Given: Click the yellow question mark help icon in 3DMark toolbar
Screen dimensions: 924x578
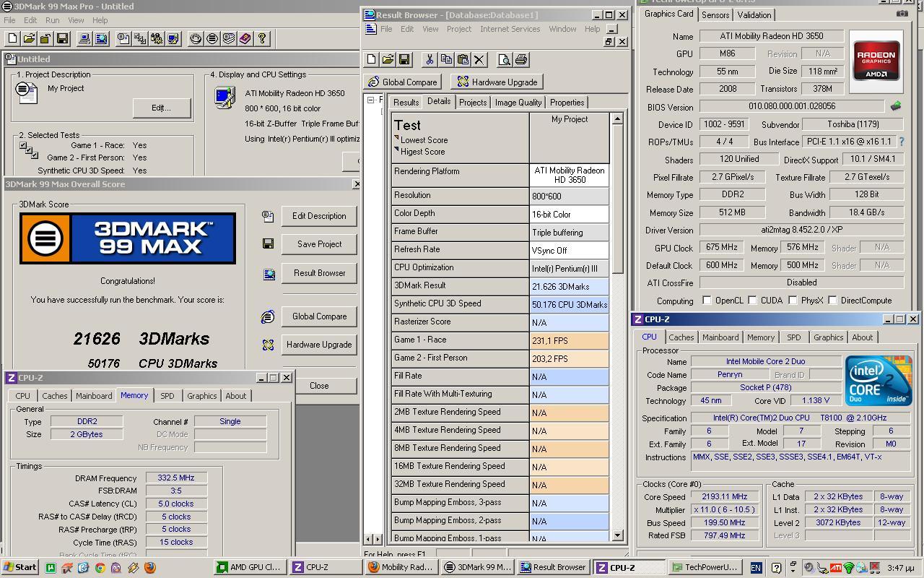Looking at the screenshot, I should 262,38.
